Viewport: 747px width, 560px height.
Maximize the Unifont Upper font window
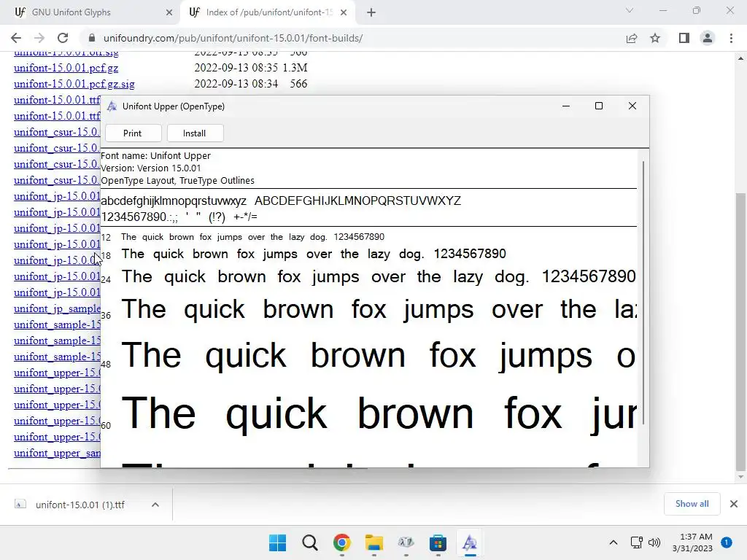point(599,106)
